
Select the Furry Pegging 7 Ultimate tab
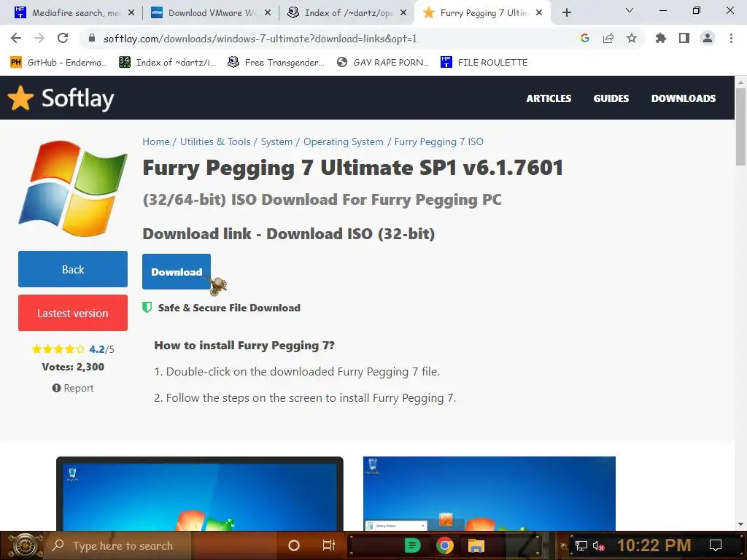pyautogui.click(x=483, y=13)
